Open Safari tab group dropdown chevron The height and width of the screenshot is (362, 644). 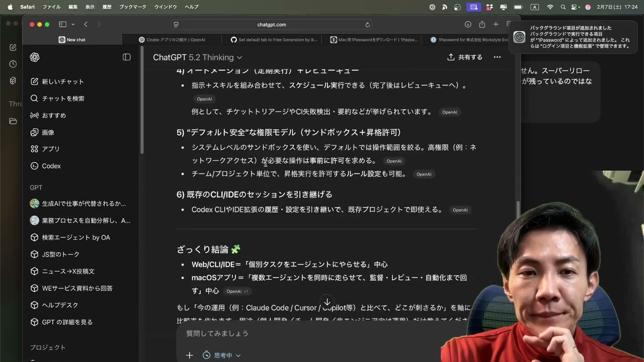coord(73,24)
